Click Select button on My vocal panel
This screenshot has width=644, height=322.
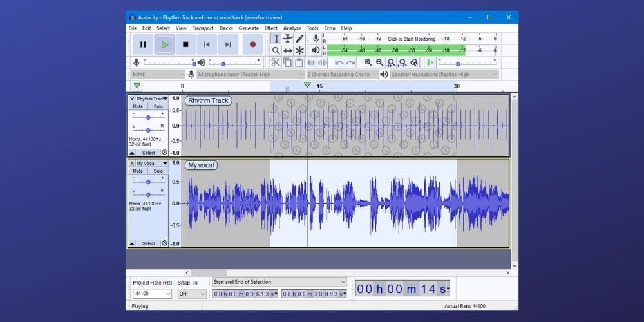point(148,243)
